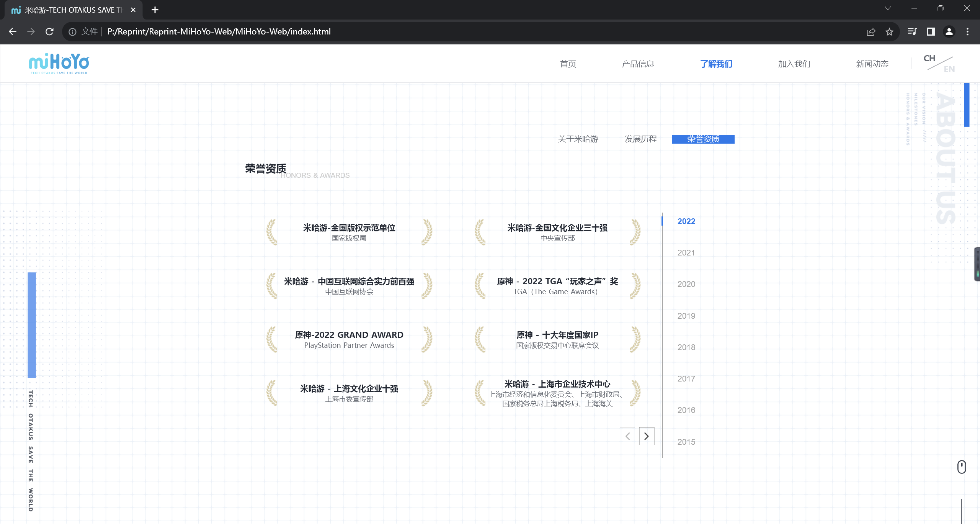Viewport: 980px width, 524px height.
Task: Switch language to EN
Action: tap(949, 69)
